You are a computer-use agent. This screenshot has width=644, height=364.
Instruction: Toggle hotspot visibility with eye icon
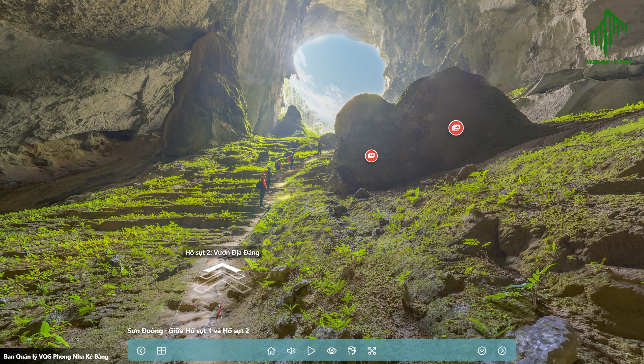coord(332,351)
